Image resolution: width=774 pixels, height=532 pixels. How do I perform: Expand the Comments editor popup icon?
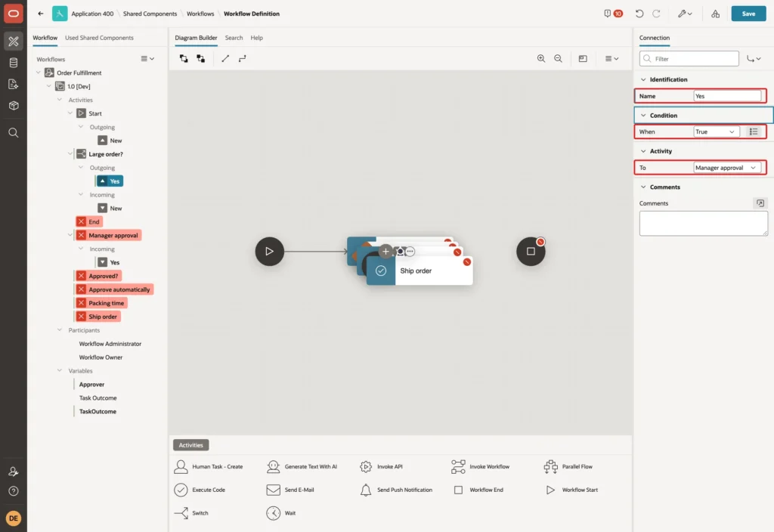[x=760, y=203]
